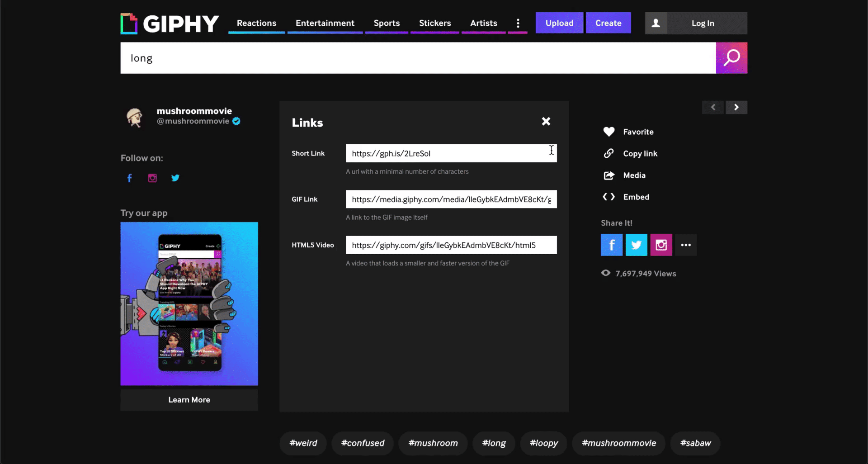Share GIF via the Twitter share button
Image resolution: width=868 pixels, height=464 pixels.
tap(636, 245)
